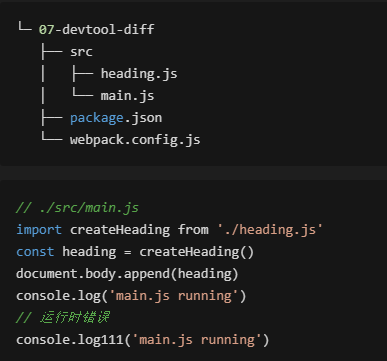The image size is (387, 361).
Task: Click main.js in the file tree
Action: 127,96
